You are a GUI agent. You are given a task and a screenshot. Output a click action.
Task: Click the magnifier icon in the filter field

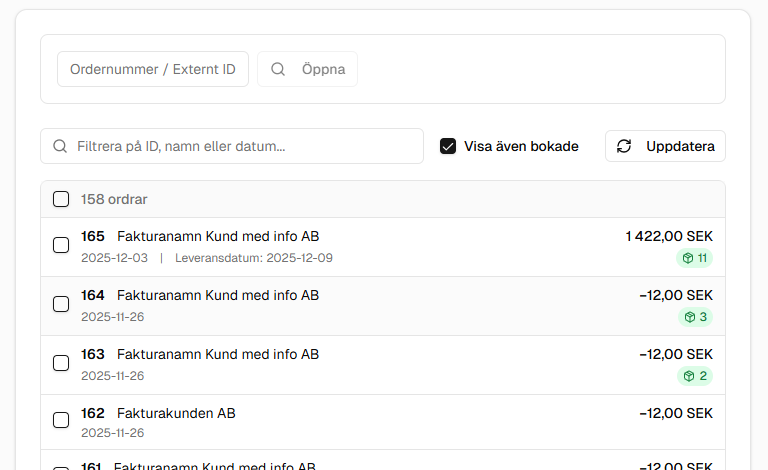tap(60, 146)
